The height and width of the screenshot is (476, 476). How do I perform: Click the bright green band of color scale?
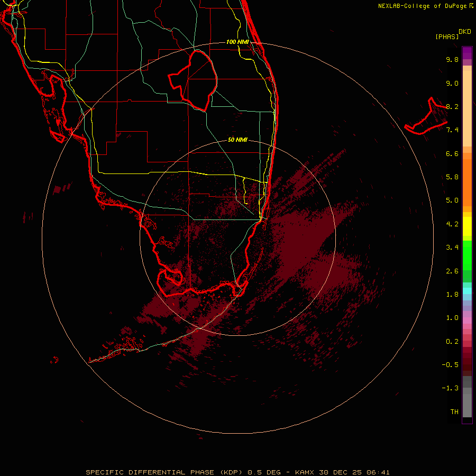point(467,255)
